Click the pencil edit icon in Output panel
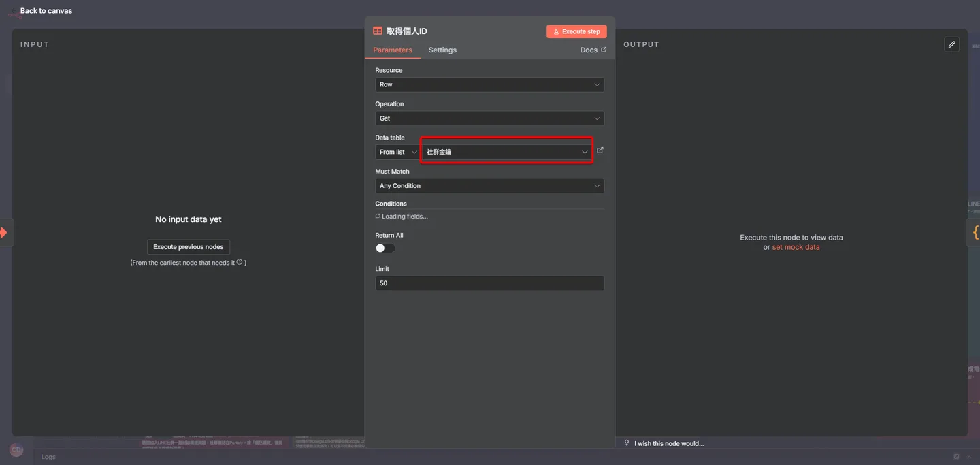 pos(952,44)
